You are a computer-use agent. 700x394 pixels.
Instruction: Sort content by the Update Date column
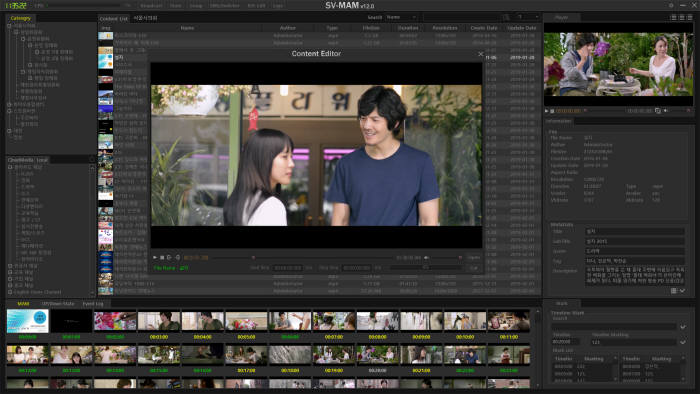tap(521, 28)
